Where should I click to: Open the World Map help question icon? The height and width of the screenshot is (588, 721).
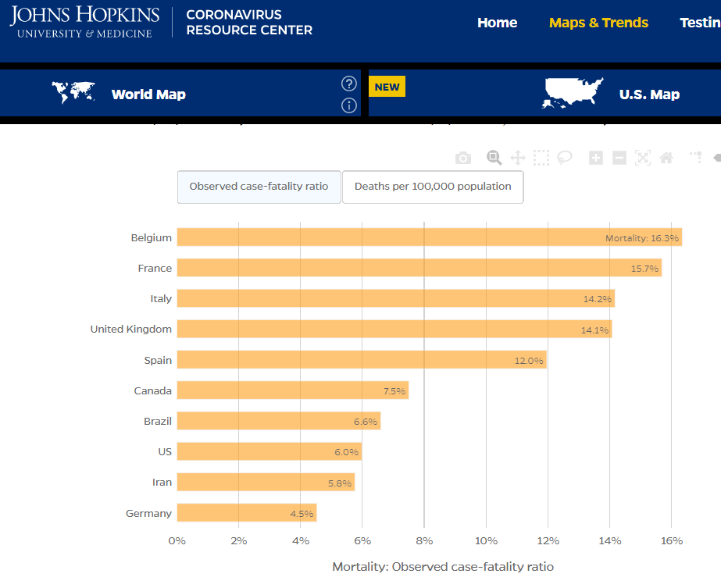[349, 84]
